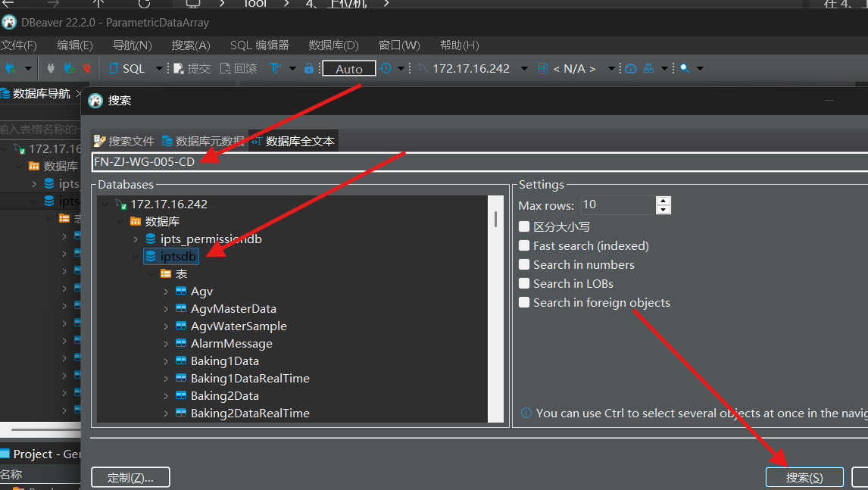Image resolution: width=868 pixels, height=490 pixels.
Task: Open the transaction mode dropdown arrow
Action: pos(292,69)
